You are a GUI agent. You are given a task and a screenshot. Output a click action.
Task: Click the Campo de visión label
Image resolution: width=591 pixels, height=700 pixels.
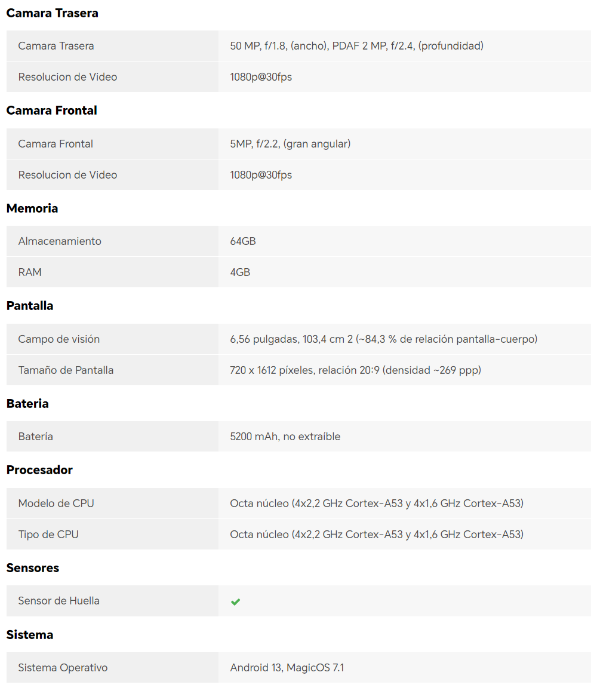point(59,339)
